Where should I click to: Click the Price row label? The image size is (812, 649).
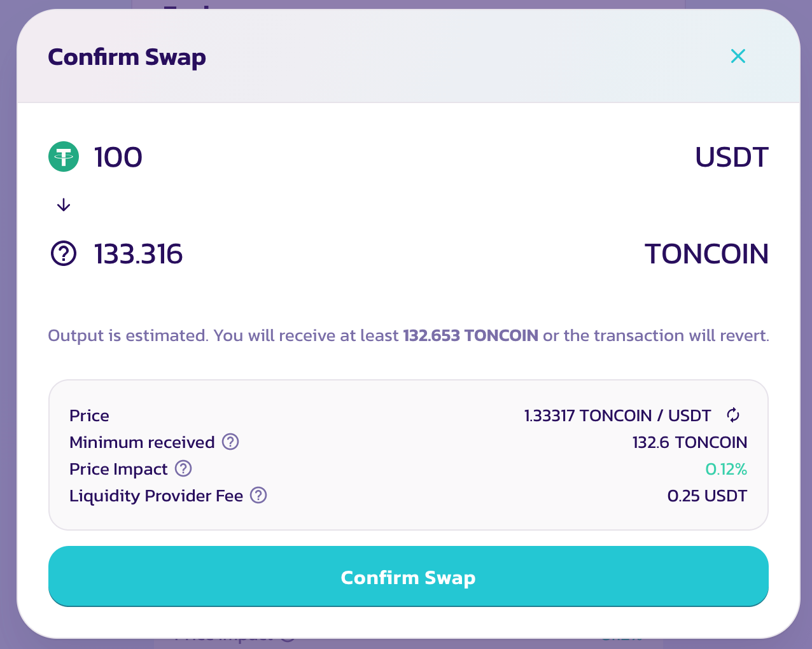89,415
